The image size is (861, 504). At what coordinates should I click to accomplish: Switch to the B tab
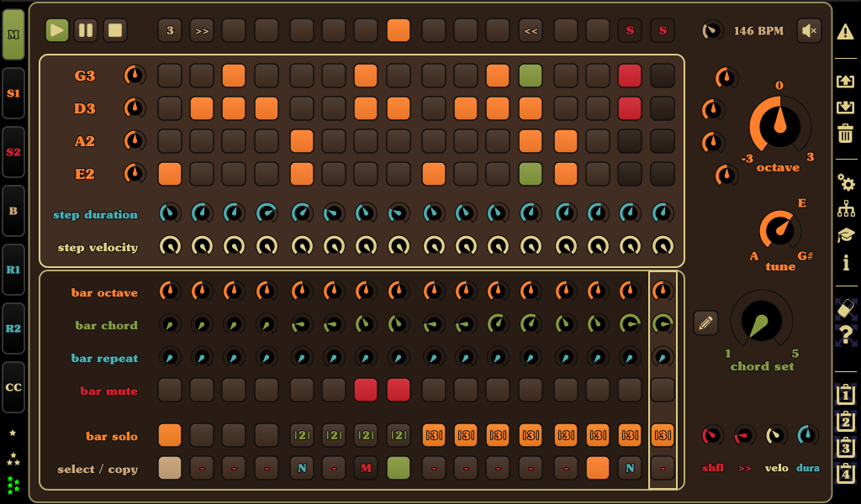pyautogui.click(x=13, y=211)
